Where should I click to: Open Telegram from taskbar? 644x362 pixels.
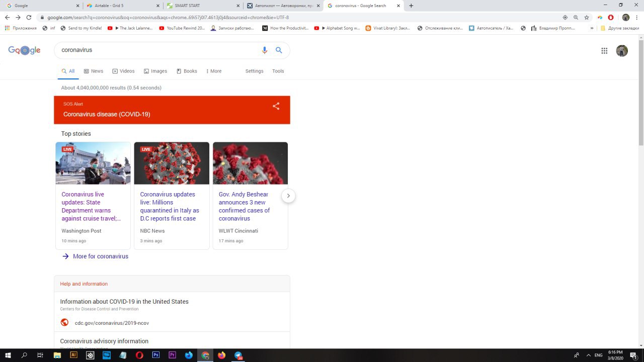[x=238, y=355]
